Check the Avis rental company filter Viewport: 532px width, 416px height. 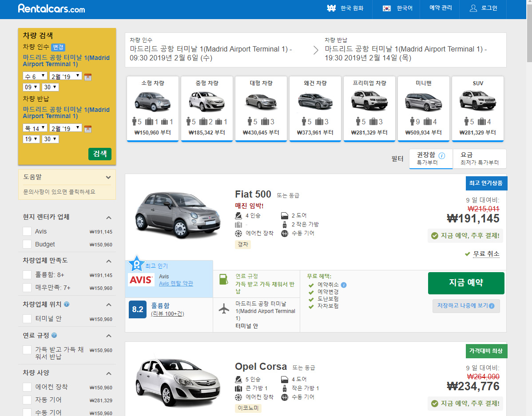coord(27,231)
